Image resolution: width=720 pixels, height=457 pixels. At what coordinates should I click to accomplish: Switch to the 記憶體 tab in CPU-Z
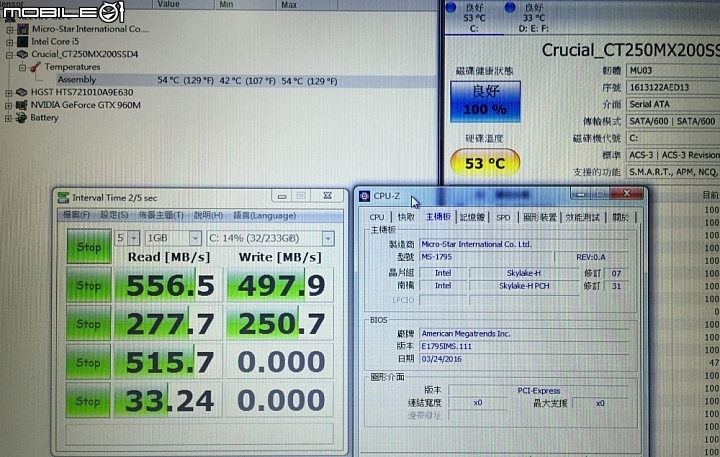472,217
